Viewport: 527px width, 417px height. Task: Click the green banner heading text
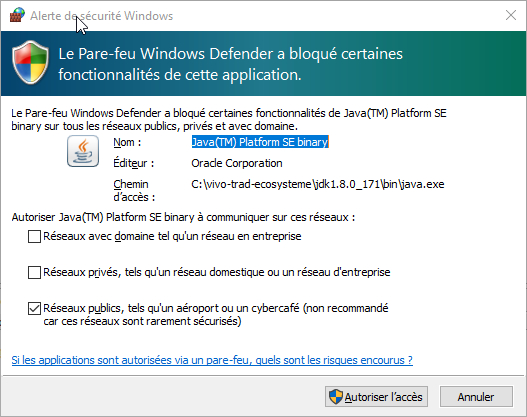(231, 64)
